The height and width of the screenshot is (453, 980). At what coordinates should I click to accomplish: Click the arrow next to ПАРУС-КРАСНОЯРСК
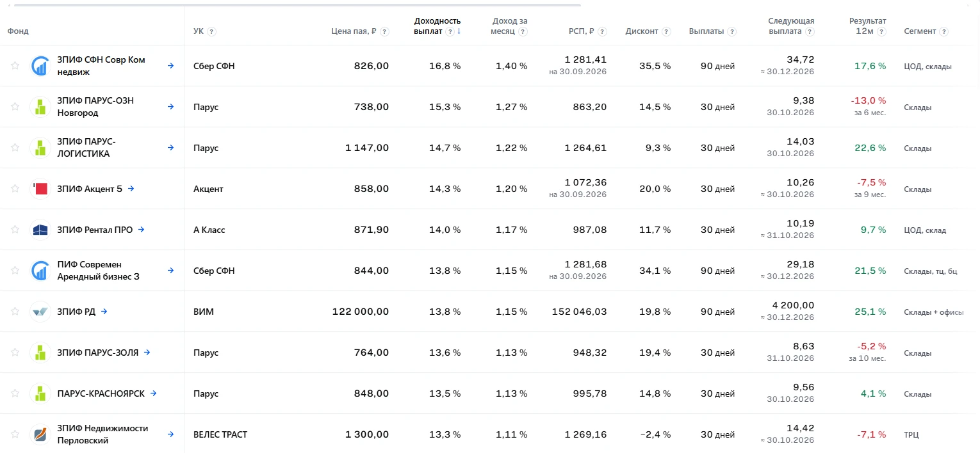153,393
